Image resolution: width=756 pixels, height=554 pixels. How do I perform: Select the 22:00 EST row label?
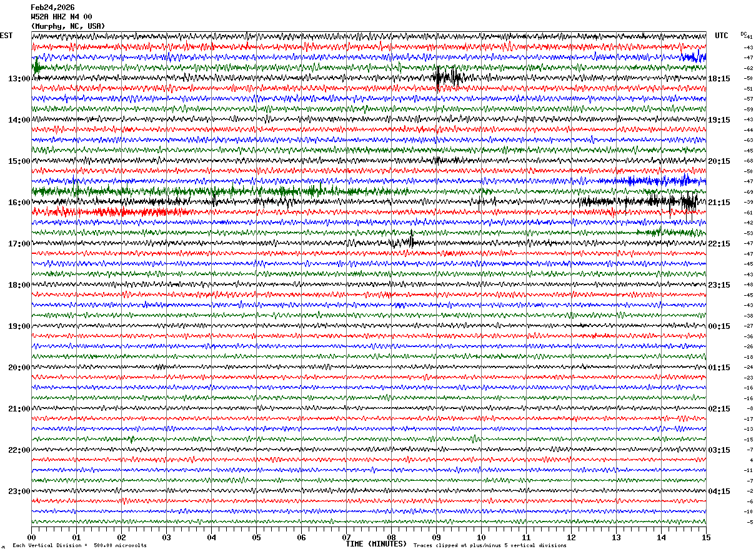pyautogui.click(x=19, y=450)
